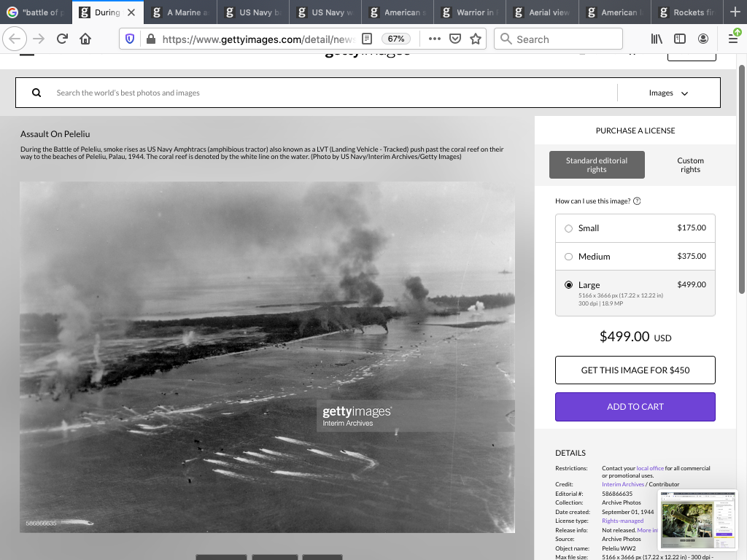The width and height of the screenshot is (747, 560).
Task: Click the Getty search photos input field
Action: click(x=328, y=93)
